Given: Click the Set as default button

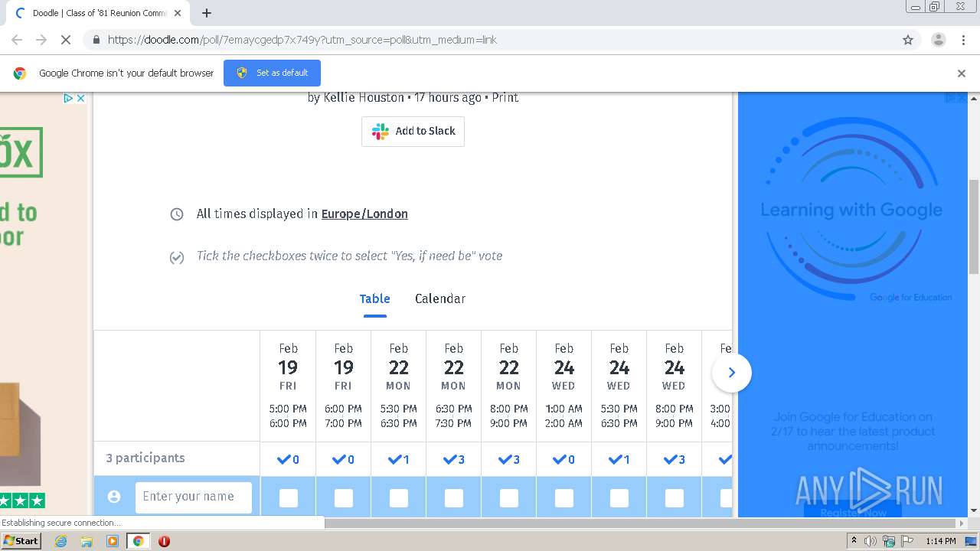Looking at the screenshot, I should (272, 73).
